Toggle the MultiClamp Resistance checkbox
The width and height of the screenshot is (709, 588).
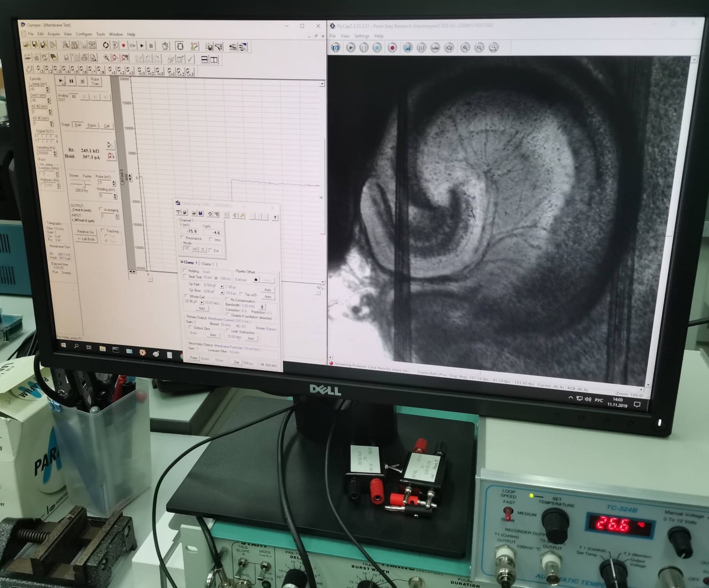(182, 237)
